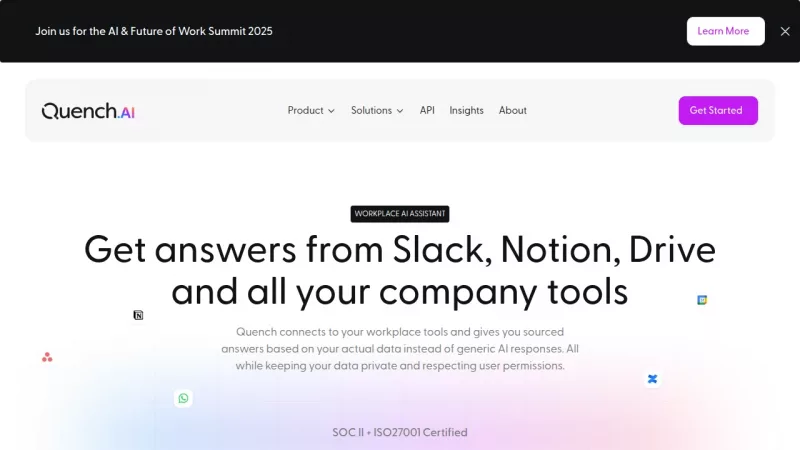Expand the Product dropdown menu
The image size is (800, 450).
(x=306, y=111)
